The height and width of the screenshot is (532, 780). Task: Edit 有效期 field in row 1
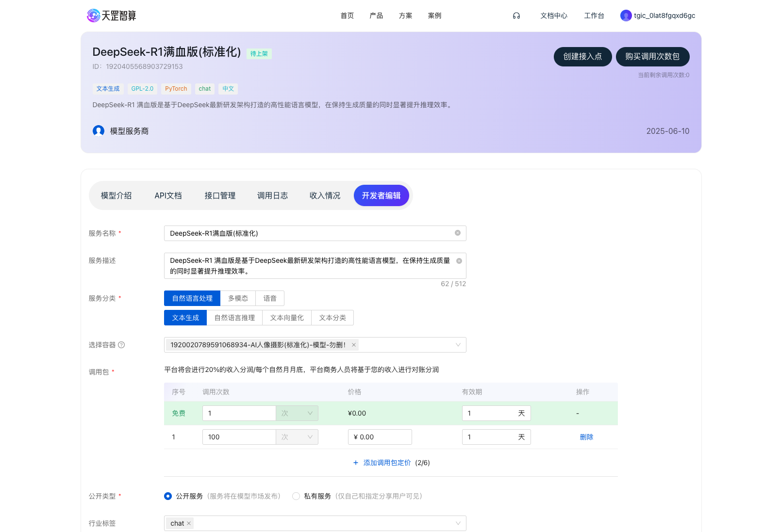tap(497, 437)
